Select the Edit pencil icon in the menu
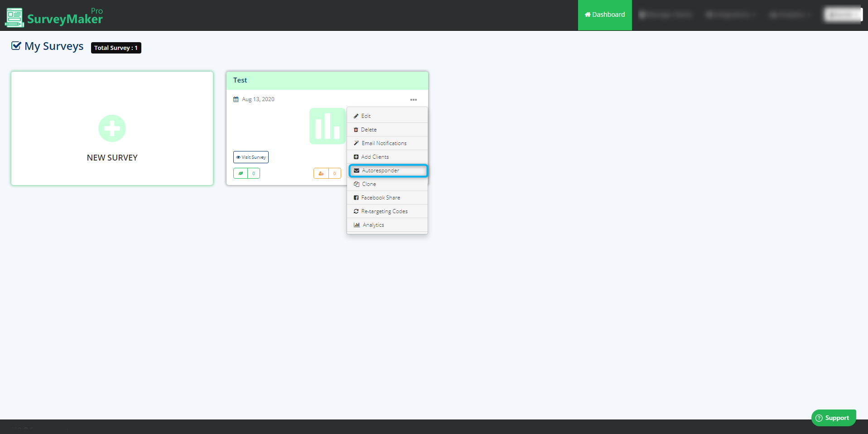 click(x=357, y=116)
